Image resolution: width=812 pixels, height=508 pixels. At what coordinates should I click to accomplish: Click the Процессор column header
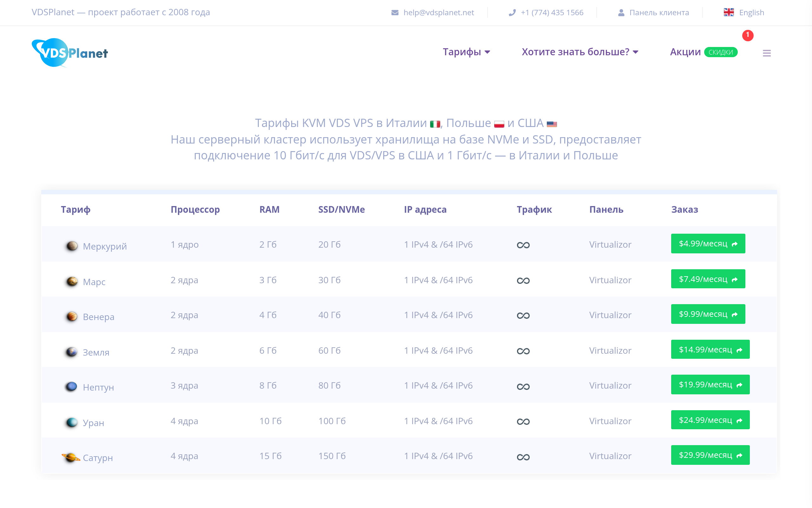coord(195,210)
